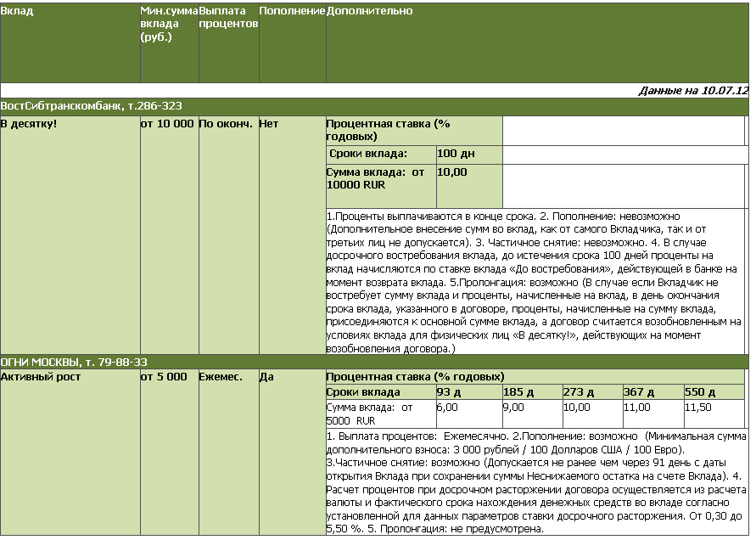Click the "В десятку!" deposit name
The height and width of the screenshot is (540, 756).
29,124
